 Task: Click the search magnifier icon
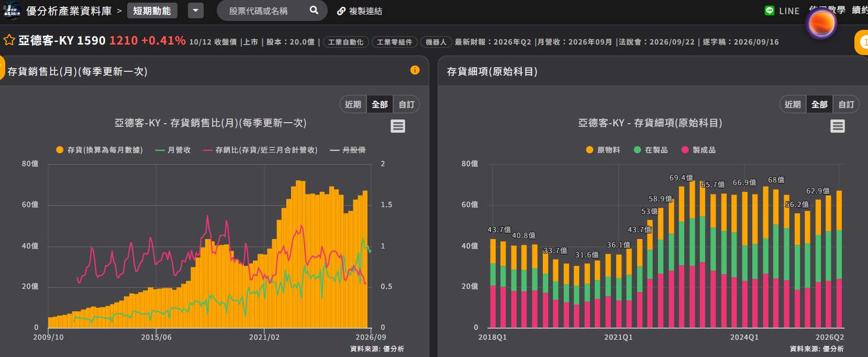[x=314, y=10]
